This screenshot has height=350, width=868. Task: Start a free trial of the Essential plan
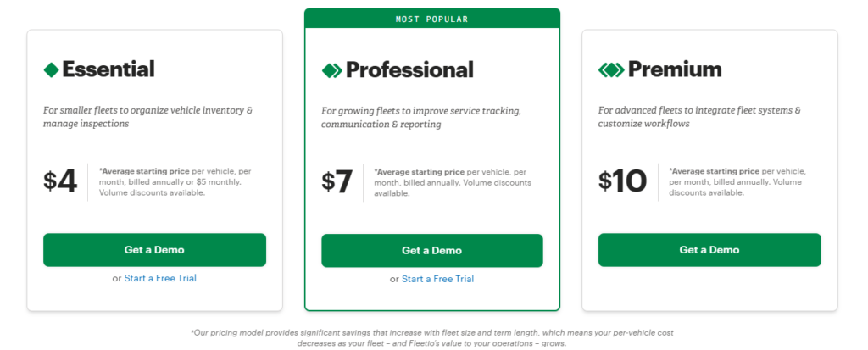160,278
